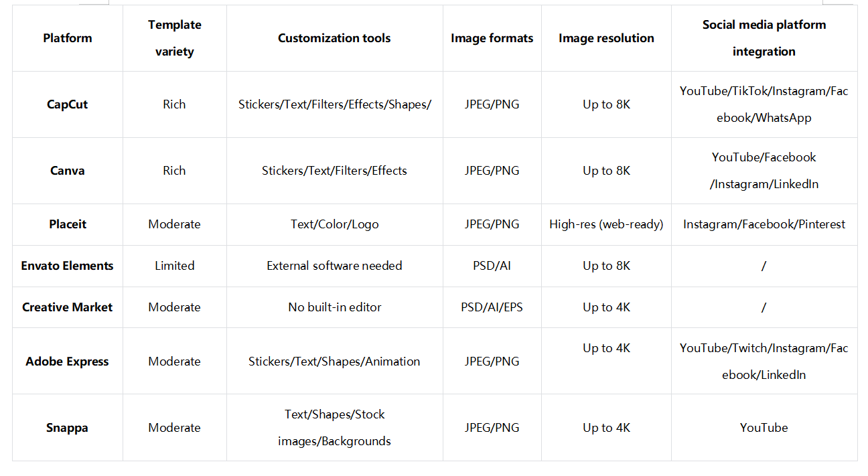Viewport: 868px width, 476px height.
Task: Click the Adobe Express row label
Action: tap(67, 362)
